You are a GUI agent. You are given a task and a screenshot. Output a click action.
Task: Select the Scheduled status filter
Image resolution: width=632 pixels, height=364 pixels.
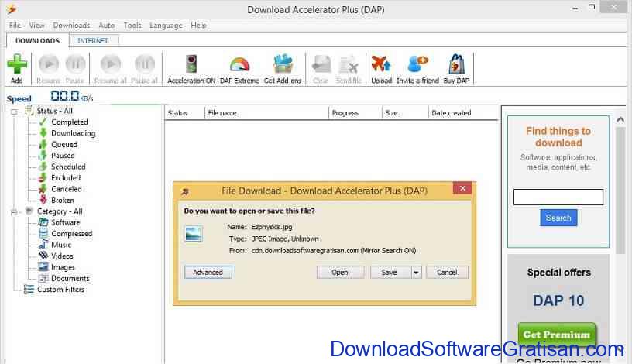[x=68, y=167]
